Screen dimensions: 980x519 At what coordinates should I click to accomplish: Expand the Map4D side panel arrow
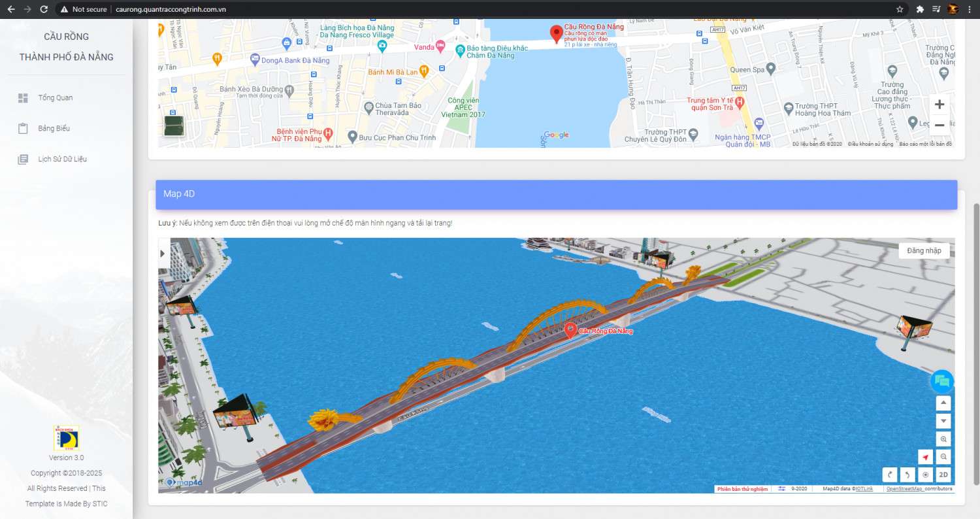click(164, 254)
